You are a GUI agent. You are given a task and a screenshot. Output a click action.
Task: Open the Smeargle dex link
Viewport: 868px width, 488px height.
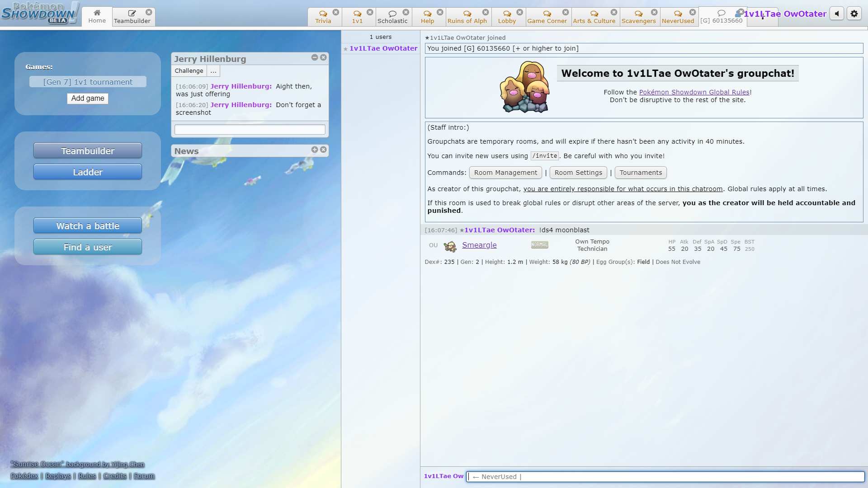pos(479,245)
